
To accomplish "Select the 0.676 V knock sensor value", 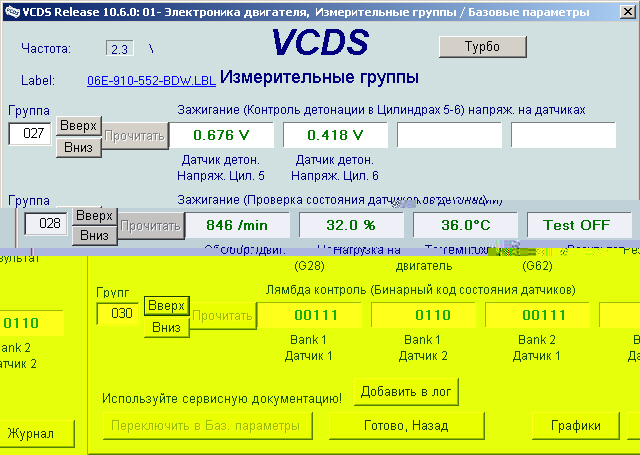I will tap(221, 135).
